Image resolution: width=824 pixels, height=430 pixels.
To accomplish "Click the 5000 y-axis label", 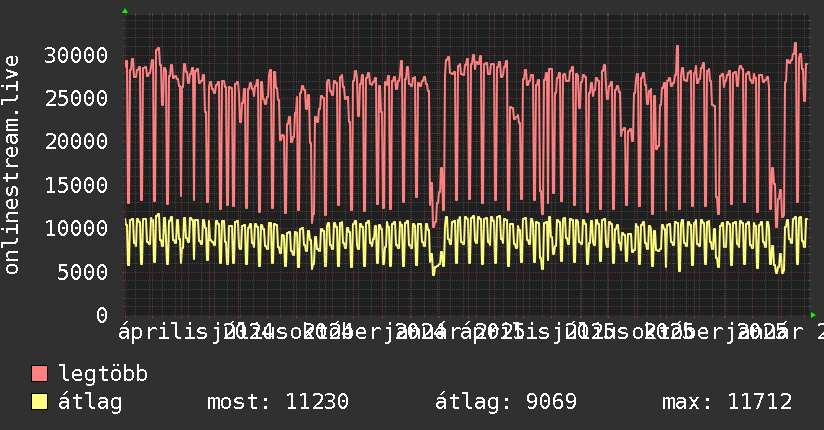I will [83, 272].
